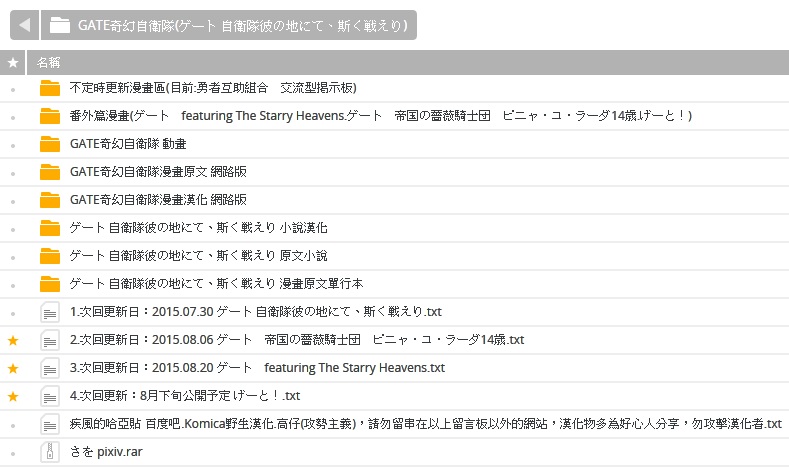Select 3.次回更新日：2015.08.20 txt file name

coord(257,368)
